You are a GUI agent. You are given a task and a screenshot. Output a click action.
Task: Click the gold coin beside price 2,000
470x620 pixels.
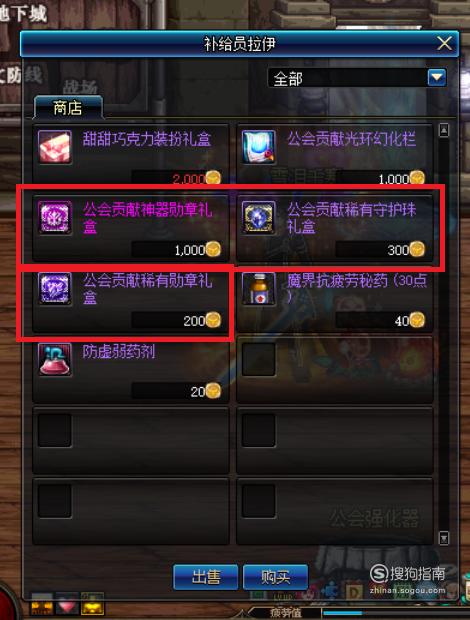(213, 178)
